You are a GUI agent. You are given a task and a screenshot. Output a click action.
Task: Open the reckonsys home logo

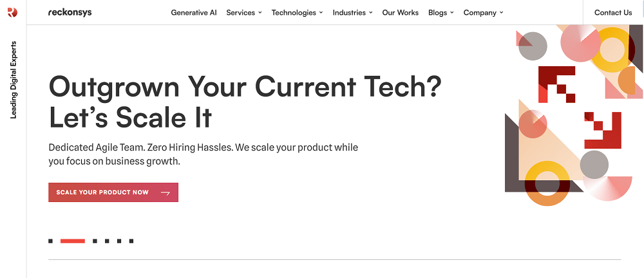[x=70, y=12]
